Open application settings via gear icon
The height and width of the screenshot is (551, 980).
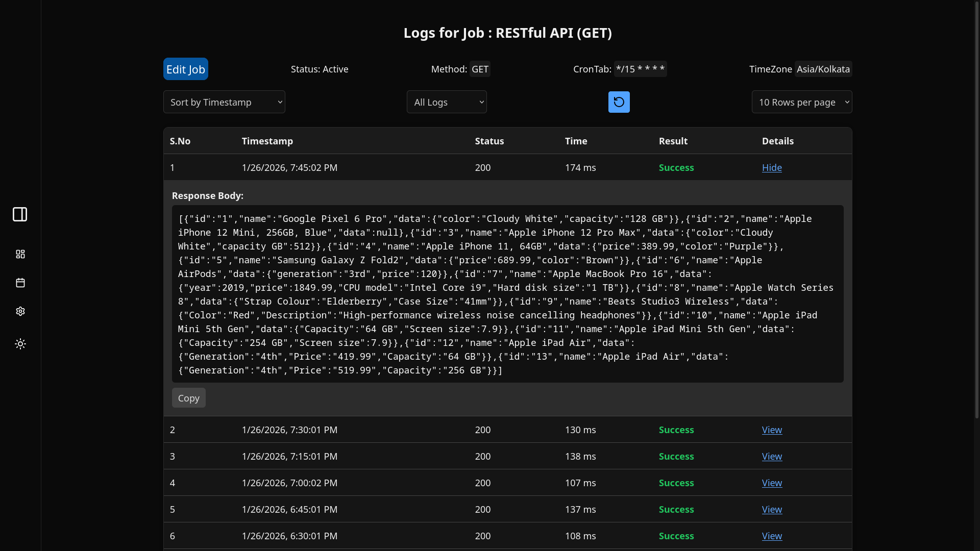(20, 311)
